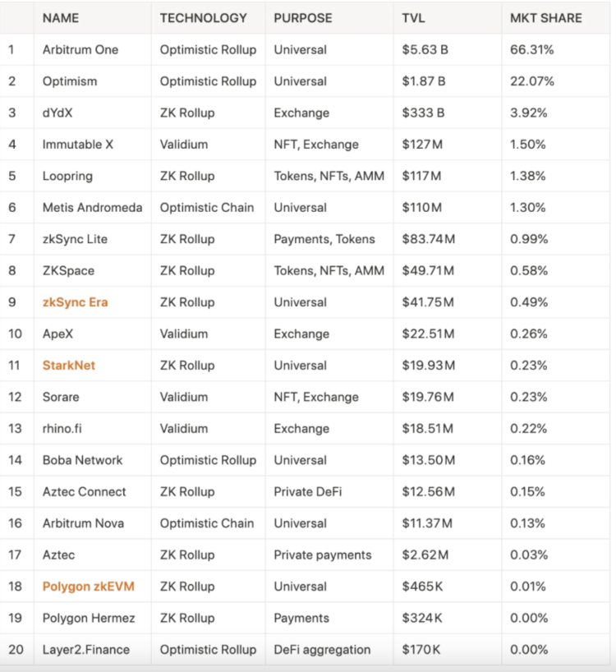Select the Layer2.Finance row name
Viewport: 616px width, 672px height.
pyautogui.click(x=86, y=650)
